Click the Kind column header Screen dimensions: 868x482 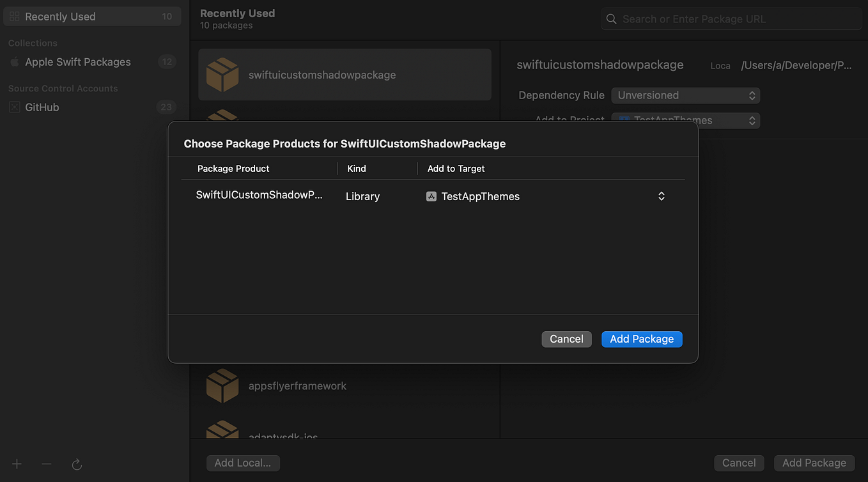(x=357, y=169)
